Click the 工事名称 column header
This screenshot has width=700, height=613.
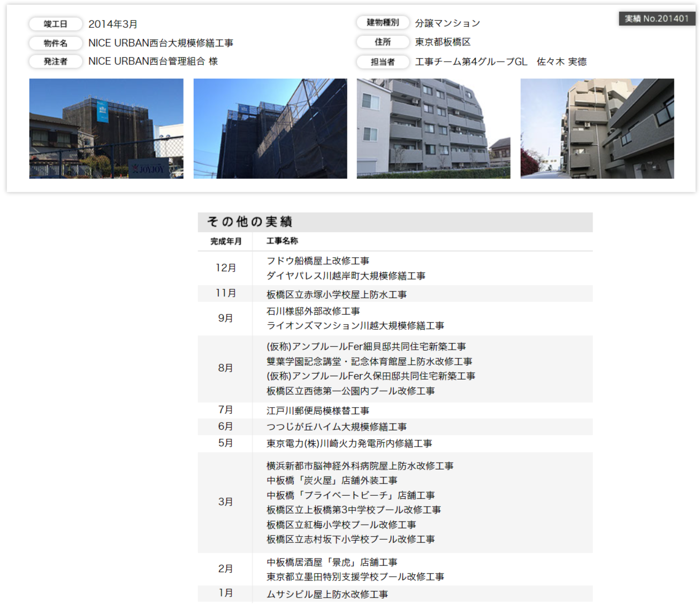[x=283, y=241]
